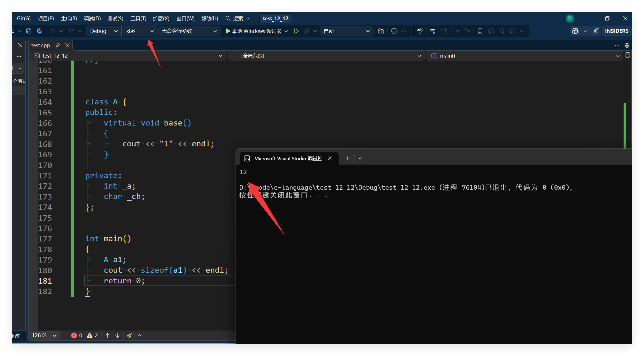Viewport: 644px width, 356px height.
Task: Click the search box 搜索
Action: [237, 18]
